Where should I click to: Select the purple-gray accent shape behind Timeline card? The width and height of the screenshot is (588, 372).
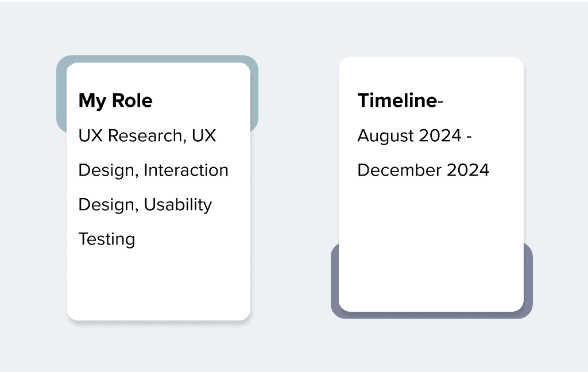[432, 315]
